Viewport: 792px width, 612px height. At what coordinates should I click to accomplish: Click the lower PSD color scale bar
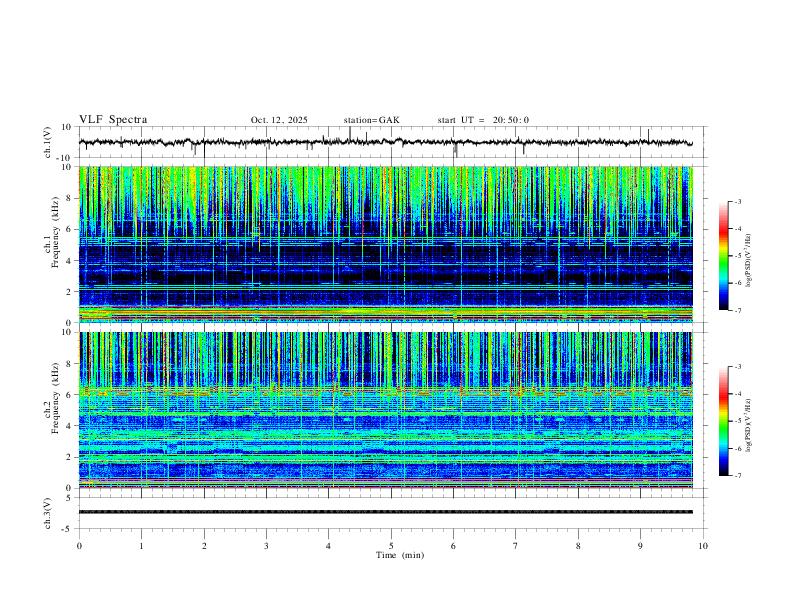(723, 421)
